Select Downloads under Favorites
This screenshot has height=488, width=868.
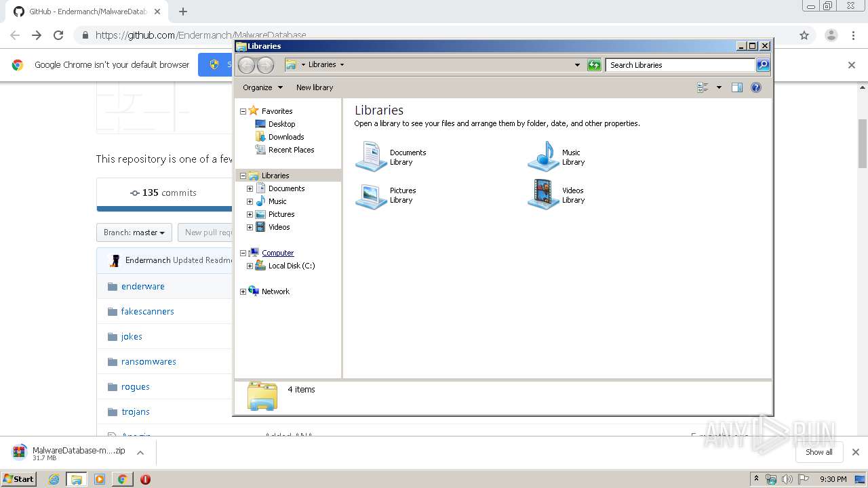pyautogui.click(x=286, y=137)
